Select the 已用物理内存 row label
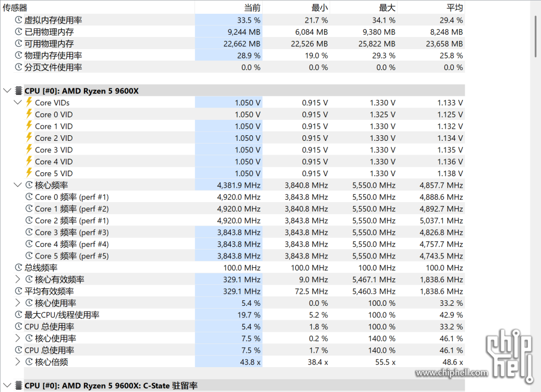 pos(49,32)
